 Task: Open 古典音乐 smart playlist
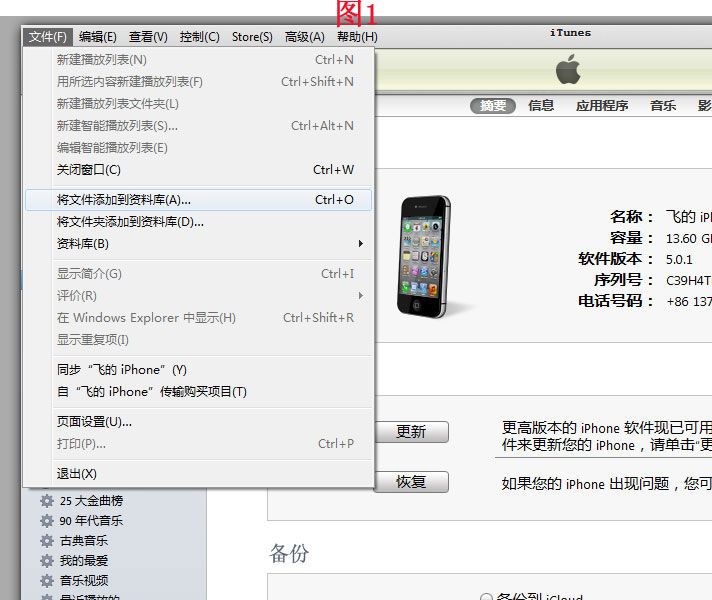pos(84,540)
